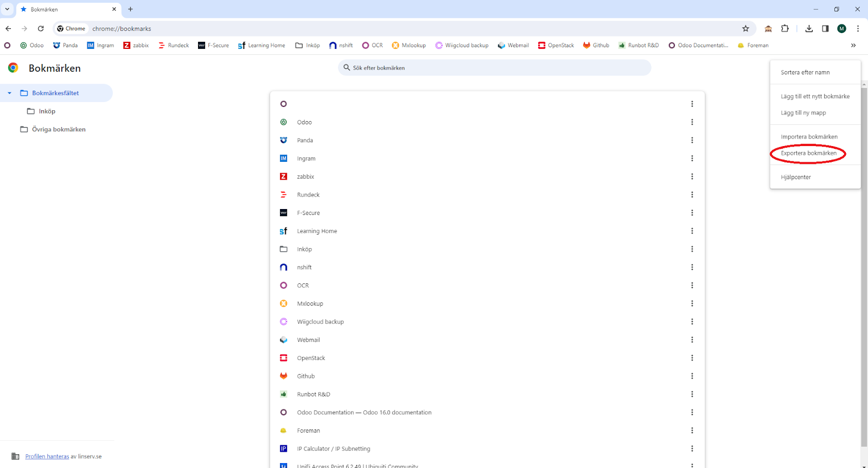868x468 pixels.
Task: Select the F-Secure row in the list
Action: [487, 213]
